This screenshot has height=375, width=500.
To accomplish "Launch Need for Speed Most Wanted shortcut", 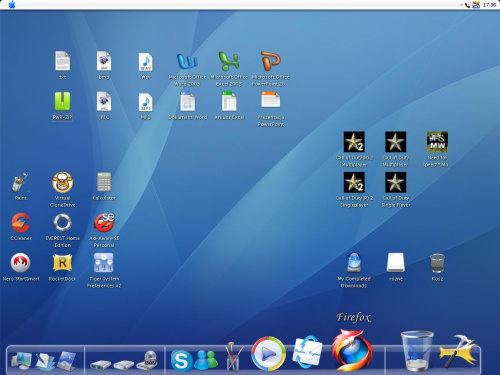I will (x=437, y=142).
